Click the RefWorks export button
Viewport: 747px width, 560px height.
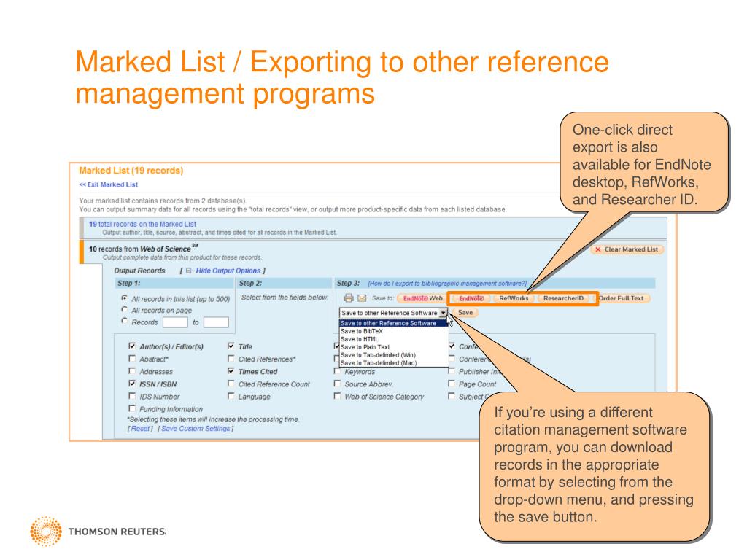click(514, 298)
